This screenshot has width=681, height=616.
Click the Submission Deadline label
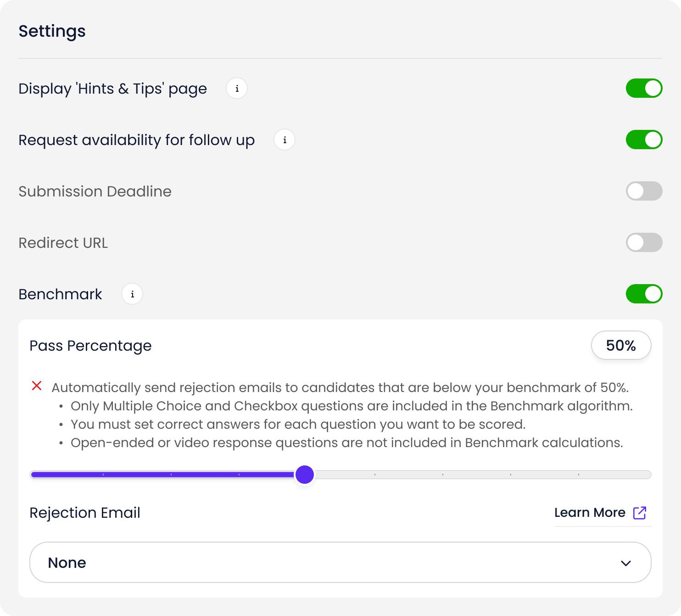95,191
